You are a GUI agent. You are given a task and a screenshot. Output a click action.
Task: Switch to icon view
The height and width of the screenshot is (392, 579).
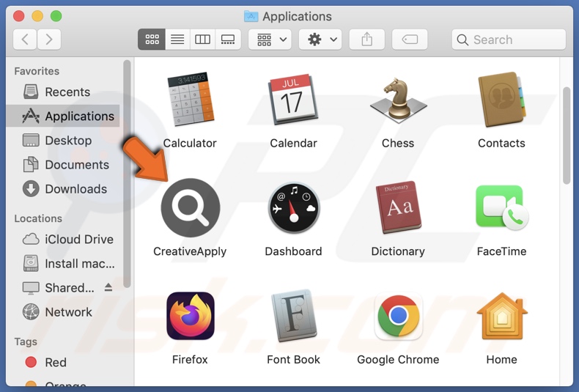[152, 39]
